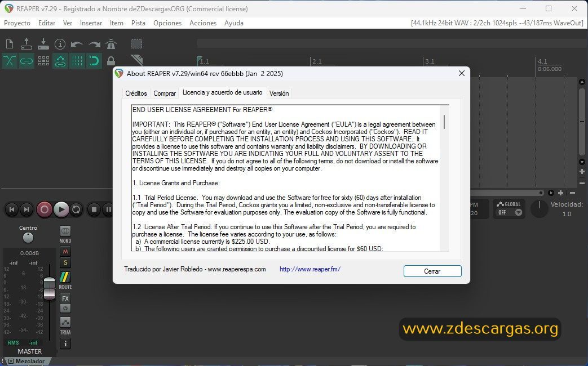Click the Velocidad 1.0 value
This screenshot has height=366, width=588.
pyautogui.click(x=567, y=214)
